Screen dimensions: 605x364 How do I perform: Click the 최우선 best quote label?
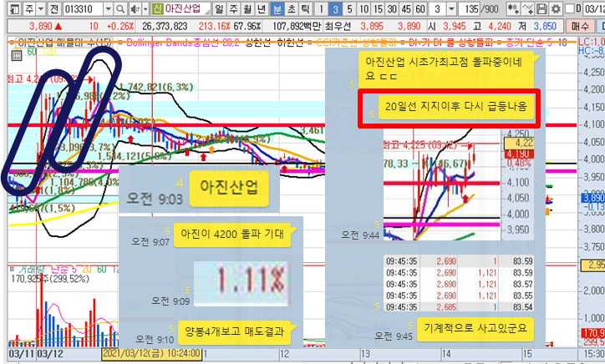pos(338,26)
